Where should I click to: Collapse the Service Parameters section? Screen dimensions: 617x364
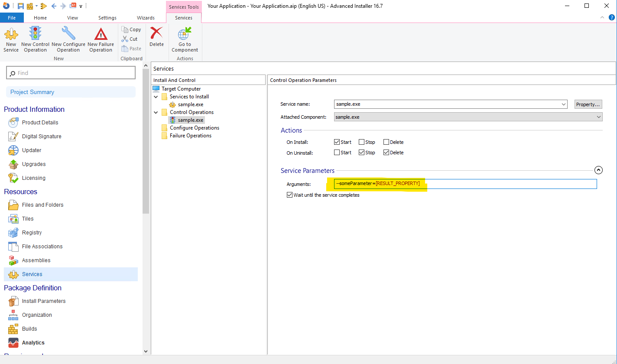point(598,170)
